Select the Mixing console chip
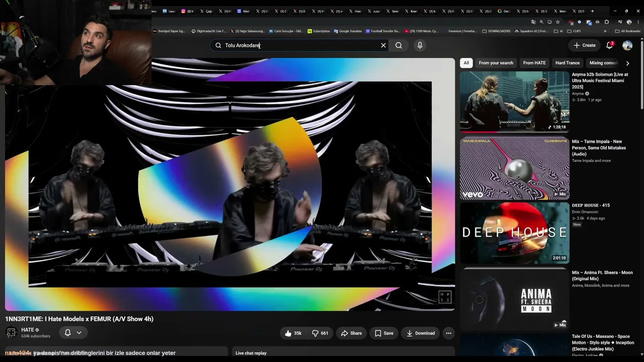 tap(604, 63)
